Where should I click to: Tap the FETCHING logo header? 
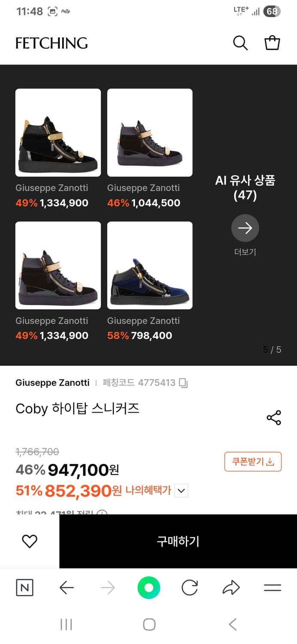(51, 43)
